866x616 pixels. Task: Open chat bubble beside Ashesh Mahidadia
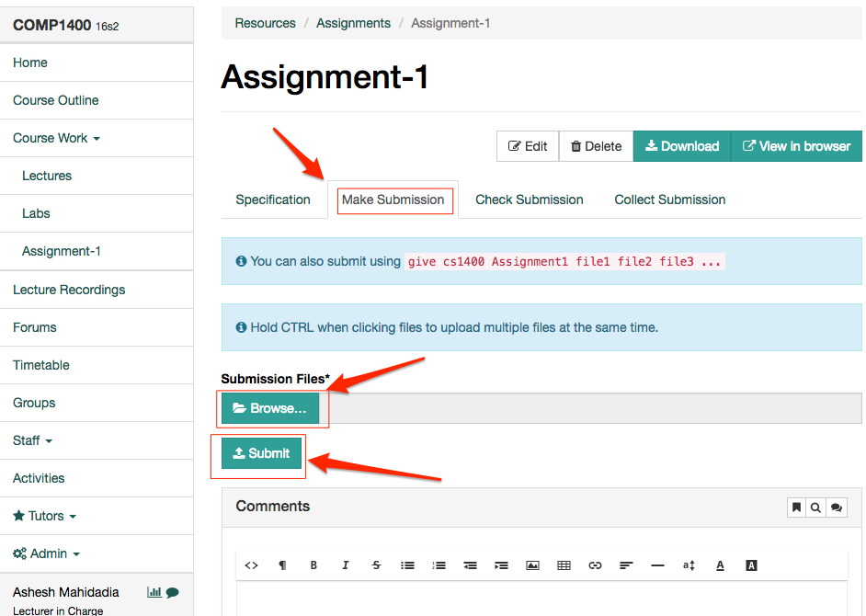pyautogui.click(x=172, y=593)
